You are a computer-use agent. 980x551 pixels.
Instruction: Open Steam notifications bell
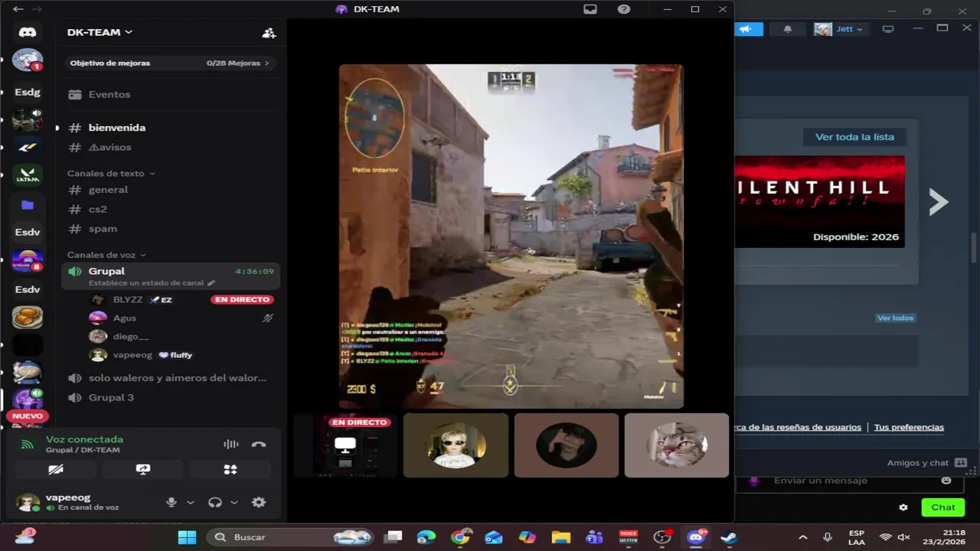pos(787,29)
